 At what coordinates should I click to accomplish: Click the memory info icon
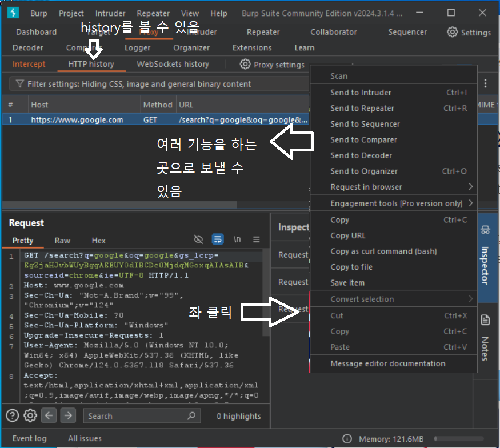pos(347,439)
